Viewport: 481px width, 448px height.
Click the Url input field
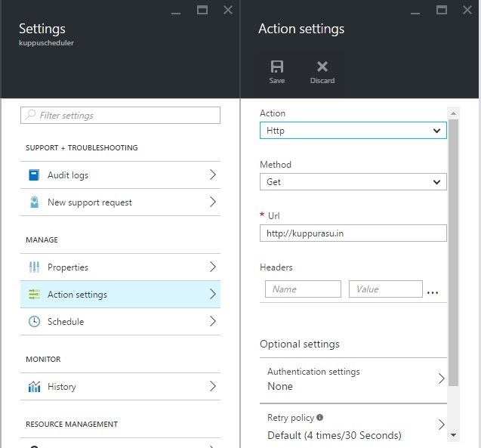353,233
